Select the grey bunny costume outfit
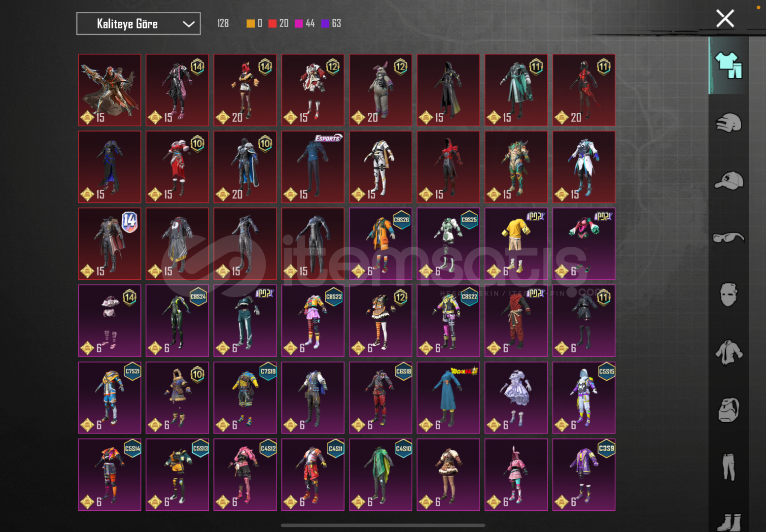766x532 pixels. (x=381, y=90)
